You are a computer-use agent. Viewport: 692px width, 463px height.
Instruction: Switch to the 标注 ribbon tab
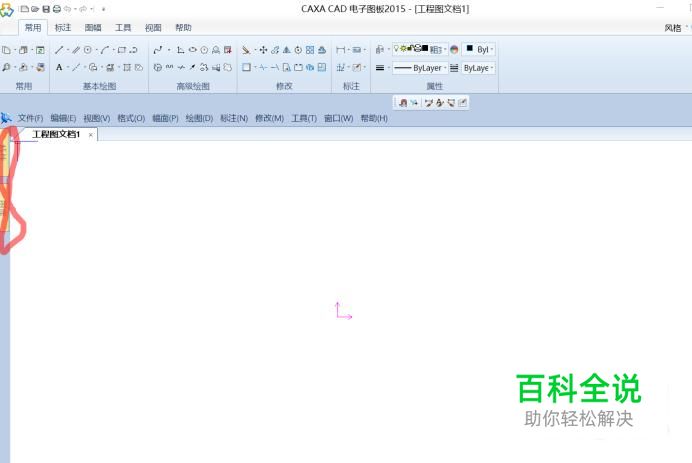tap(63, 28)
